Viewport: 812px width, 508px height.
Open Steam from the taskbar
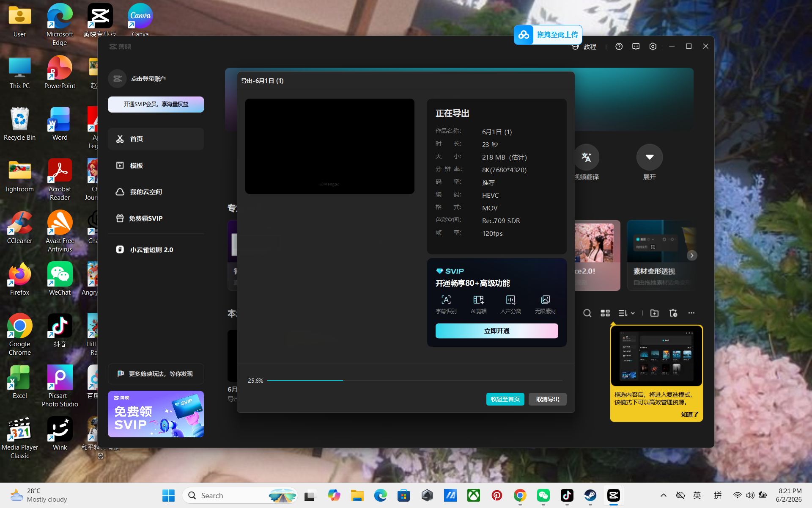click(590, 495)
